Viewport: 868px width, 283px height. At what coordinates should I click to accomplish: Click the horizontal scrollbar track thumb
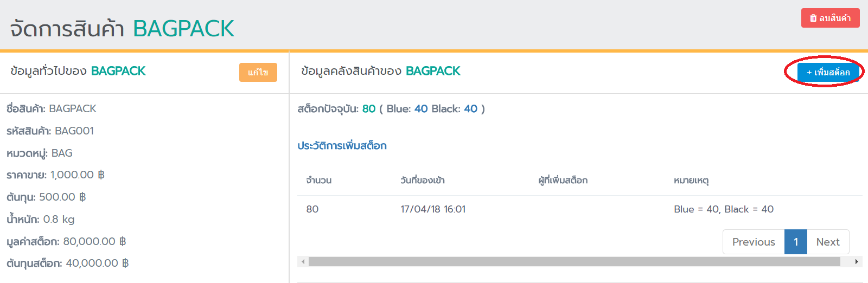click(x=574, y=262)
